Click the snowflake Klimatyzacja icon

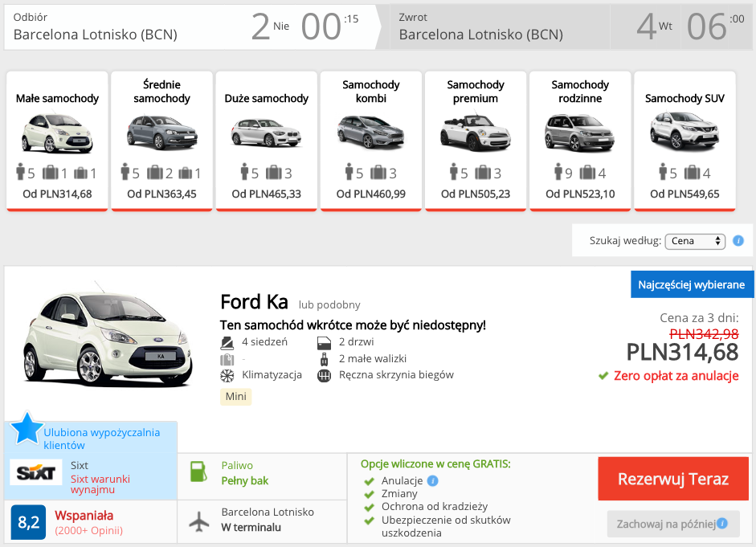[x=227, y=375]
